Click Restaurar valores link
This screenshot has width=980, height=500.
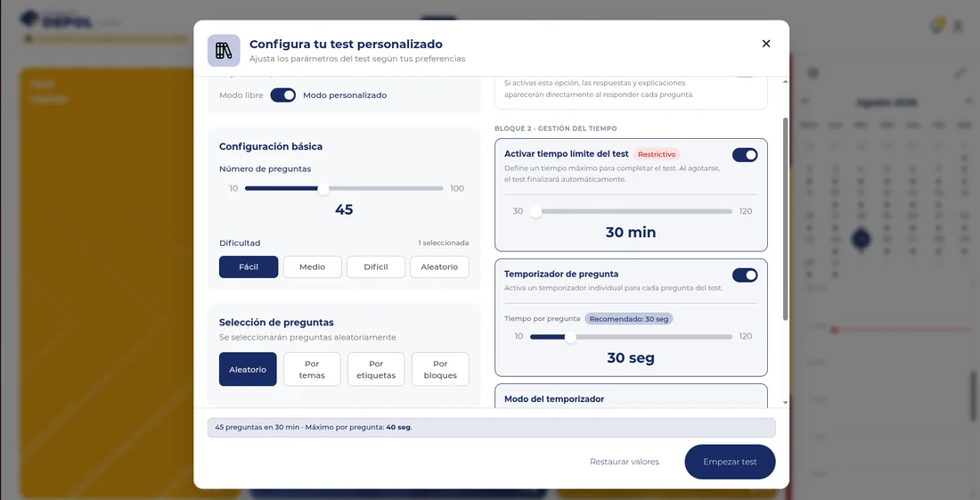[x=625, y=462]
